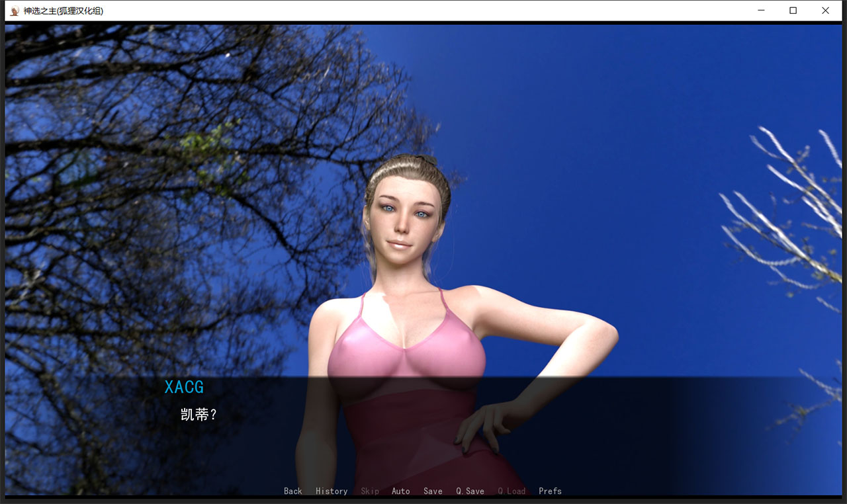The height and width of the screenshot is (504, 847).
Task: Open the Save game screen
Action: [x=433, y=491]
